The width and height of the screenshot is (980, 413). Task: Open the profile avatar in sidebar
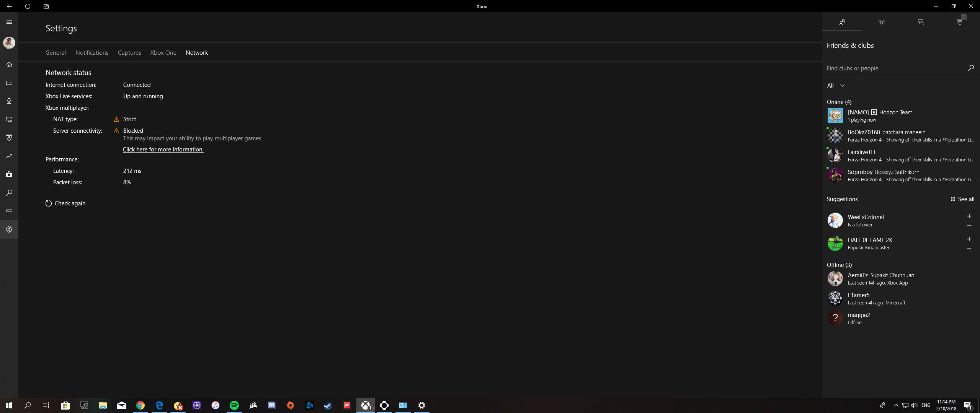[9, 42]
